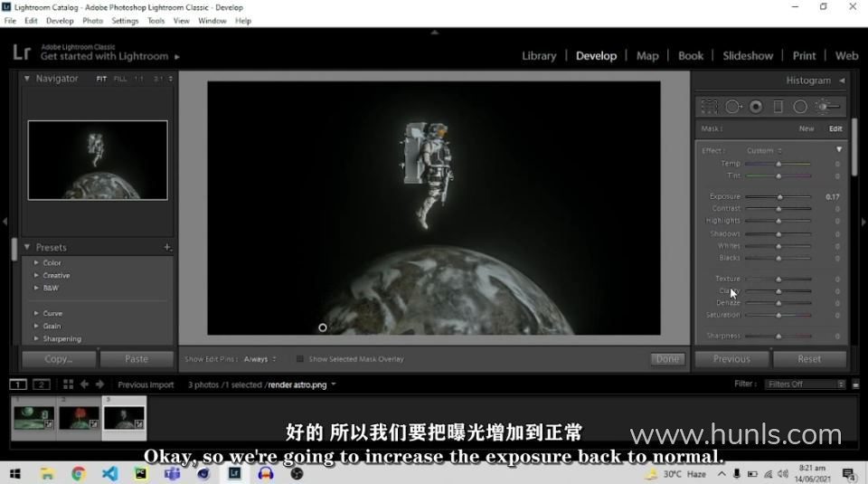This screenshot has height=484, width=868.
Task: Open Visual Studio Code from taskbar
Action: 109,473
